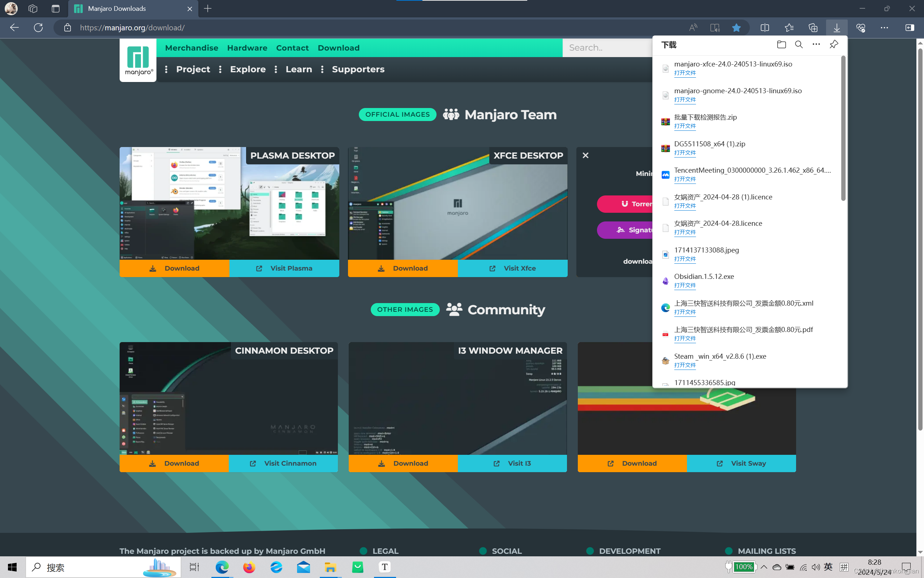Refresh the current page
The image size is (924, 578).
pos(38,27)
